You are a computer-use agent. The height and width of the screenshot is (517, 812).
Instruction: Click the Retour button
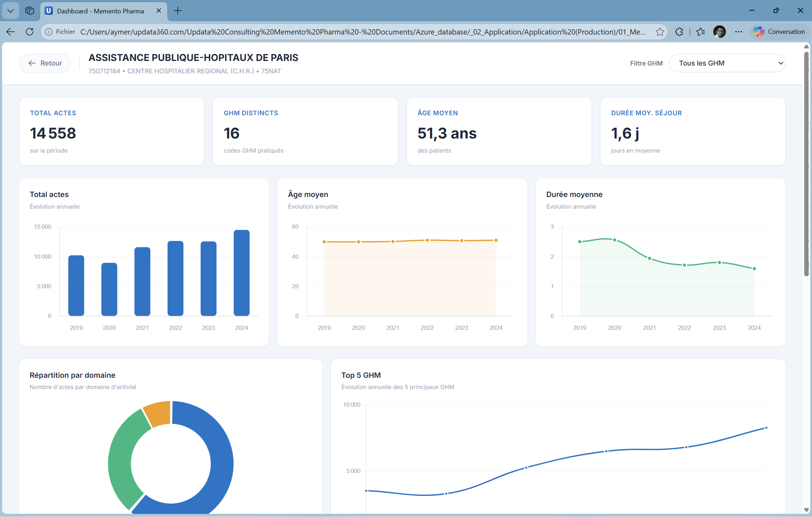45,63
